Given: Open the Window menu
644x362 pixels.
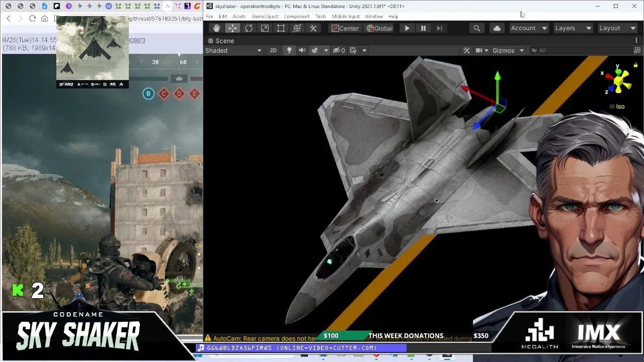Looking at the screenshot, I should tap(374, 17).
